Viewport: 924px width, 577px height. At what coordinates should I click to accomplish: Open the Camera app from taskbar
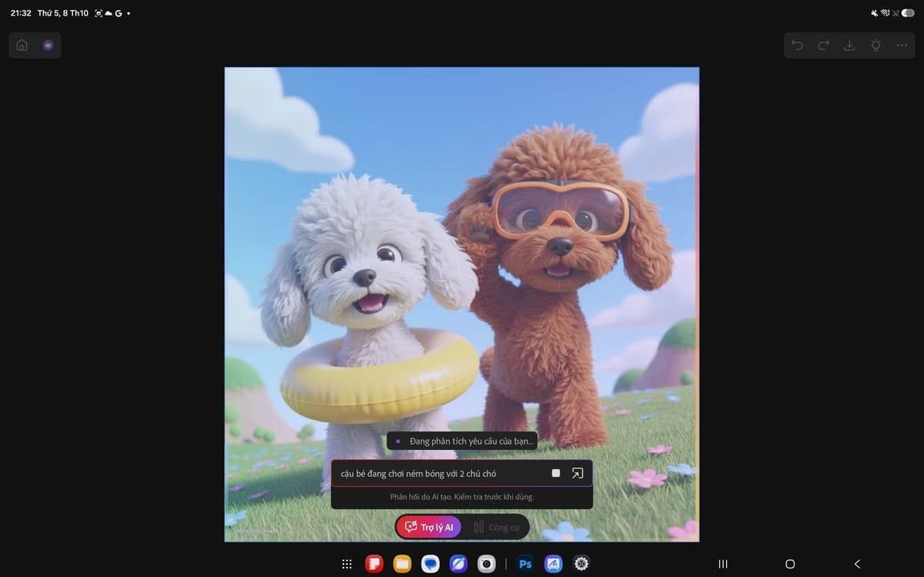click(486, 564)
